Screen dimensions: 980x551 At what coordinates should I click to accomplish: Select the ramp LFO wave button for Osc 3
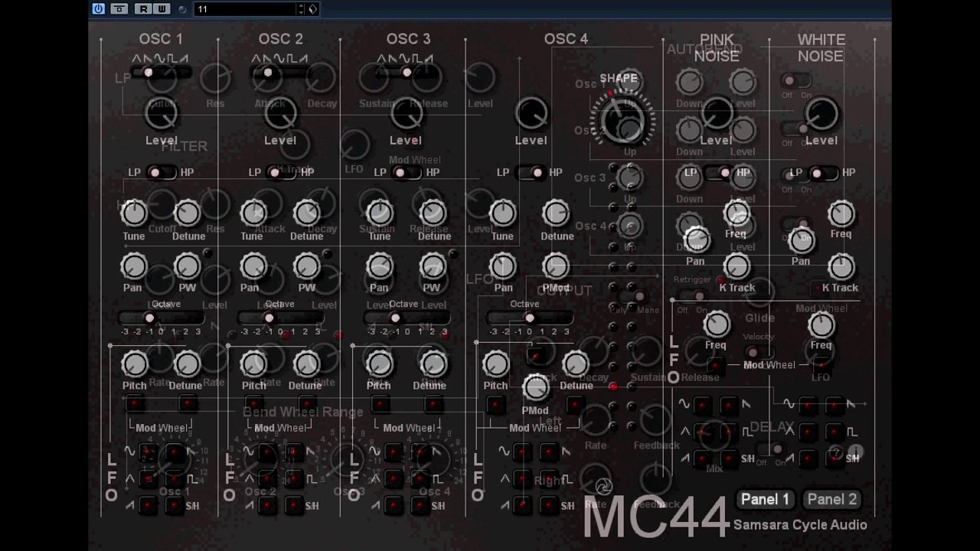pos(394,505)
